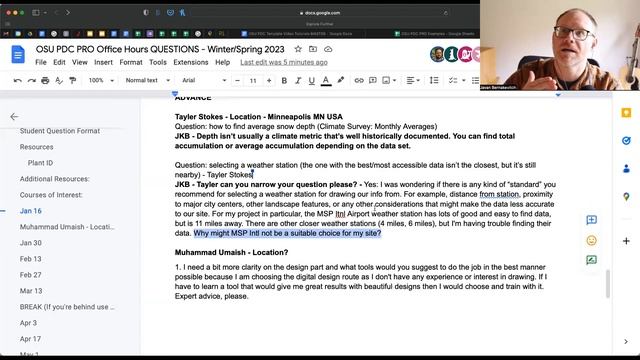Undo the last action
The height and width of the screenshot is (360, 640).
pyautogui.click(x=17, y=80)
